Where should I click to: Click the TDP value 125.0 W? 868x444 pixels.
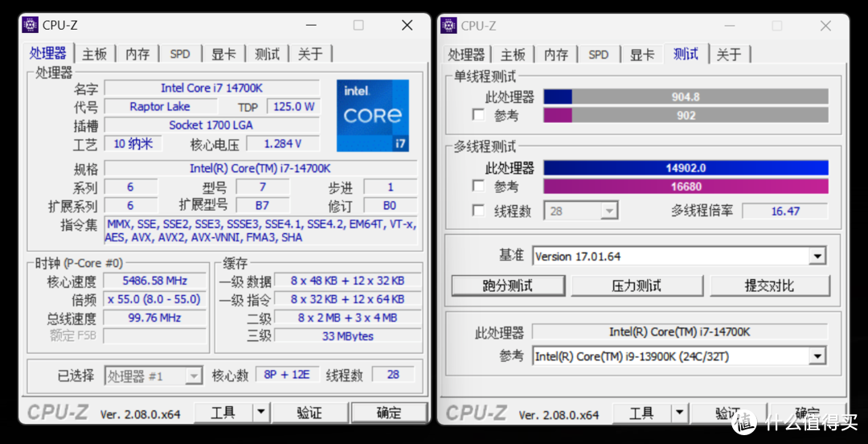coord(293,106)
